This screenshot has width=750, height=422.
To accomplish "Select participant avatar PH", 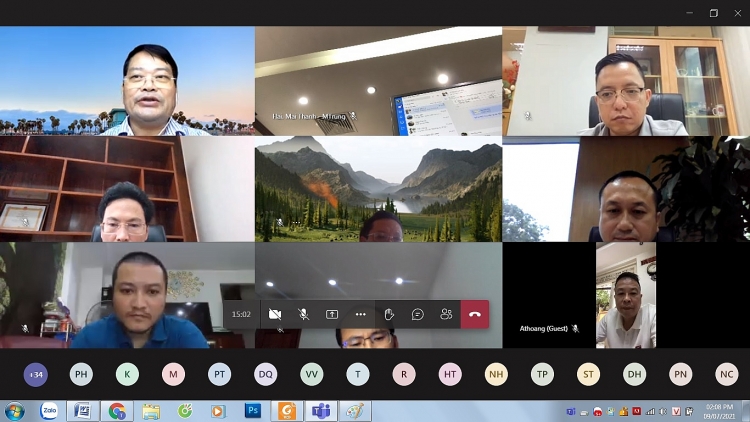I will click(x=81, y=375).
